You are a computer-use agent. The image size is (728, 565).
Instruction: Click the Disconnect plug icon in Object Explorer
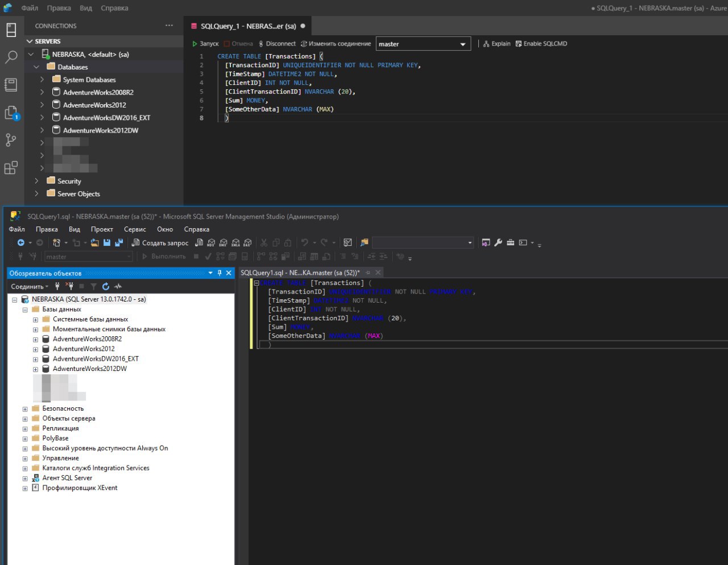[x=69, y=286]
